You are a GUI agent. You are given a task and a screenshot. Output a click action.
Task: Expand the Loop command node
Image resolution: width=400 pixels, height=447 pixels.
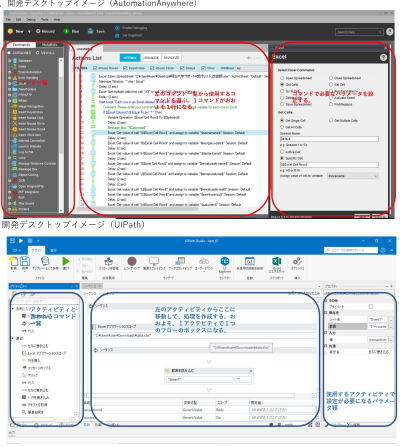tap(10, 158)
